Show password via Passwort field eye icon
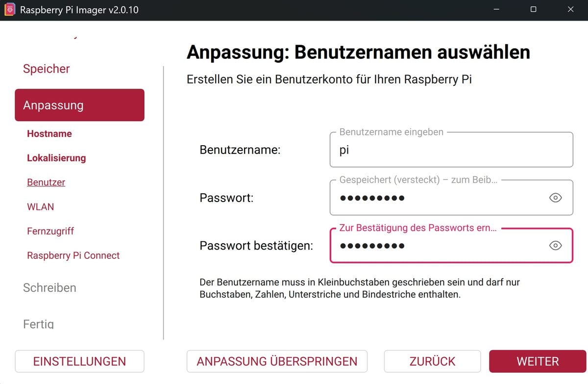The height and width of the screenshot is (384, 588). tap(555, 198)
